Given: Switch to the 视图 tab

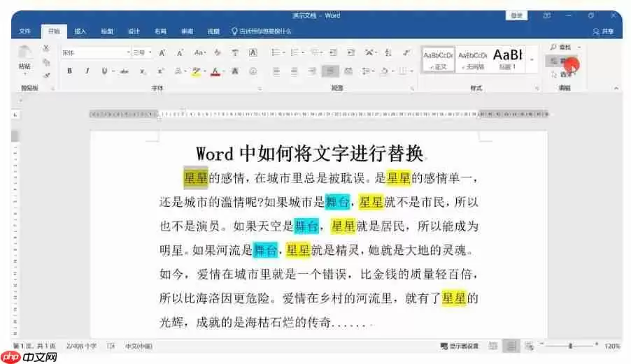Looking at the screenshot, I should (213, 31).
